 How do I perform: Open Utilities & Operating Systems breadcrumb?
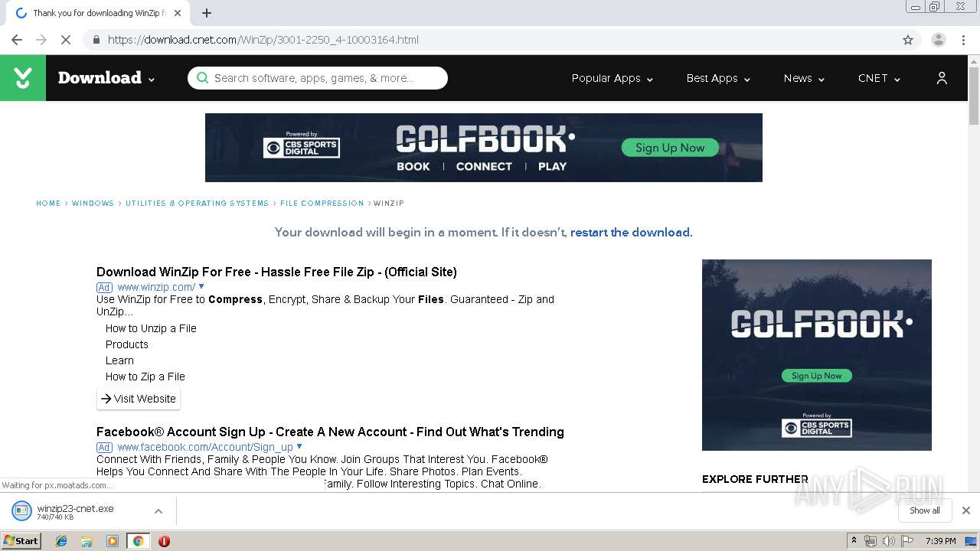click(197, 204)
